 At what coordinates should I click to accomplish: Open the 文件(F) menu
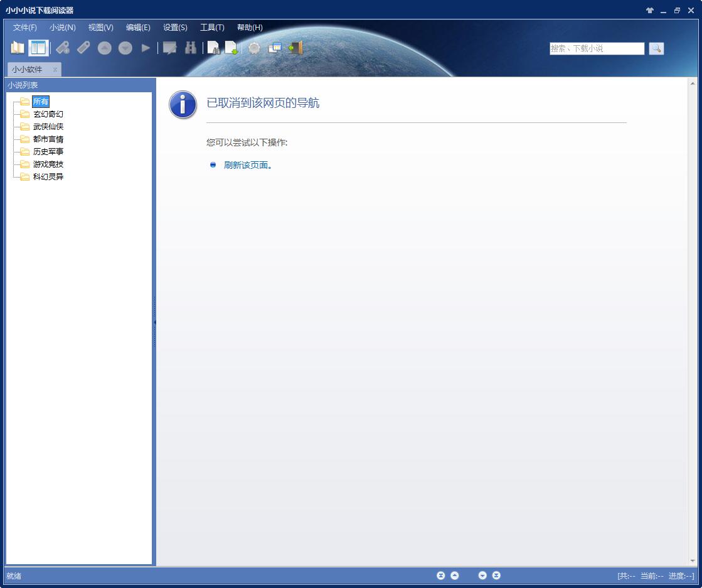click(25, 28)
